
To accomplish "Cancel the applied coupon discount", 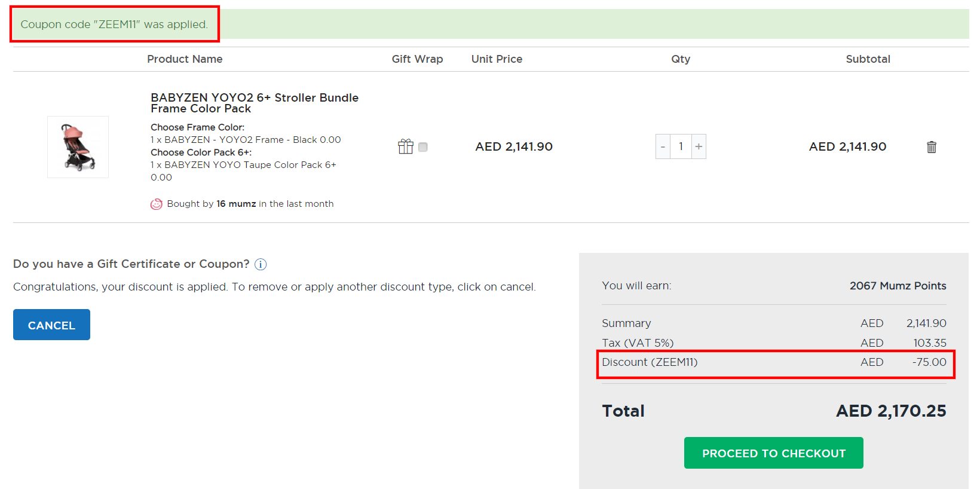I will 51,325.
